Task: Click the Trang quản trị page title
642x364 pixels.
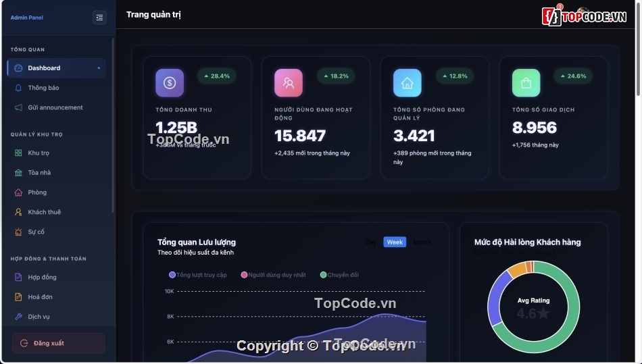Action: (x=153, y=15)
